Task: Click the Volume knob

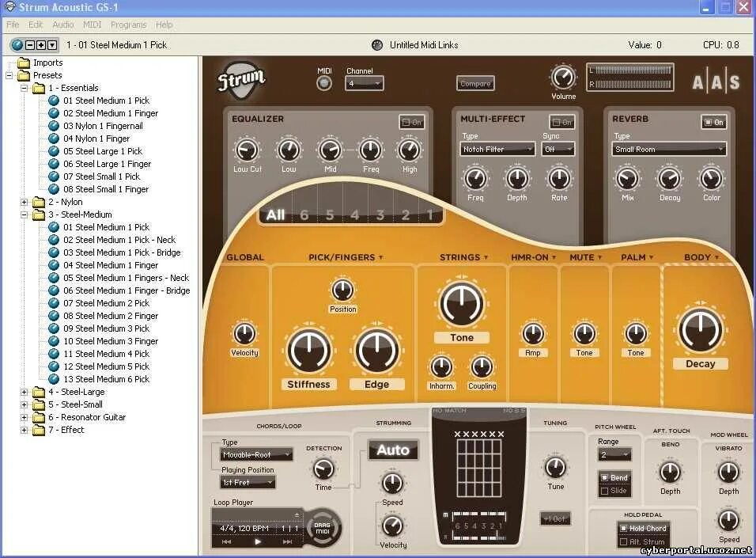Action: coord(563,78)
